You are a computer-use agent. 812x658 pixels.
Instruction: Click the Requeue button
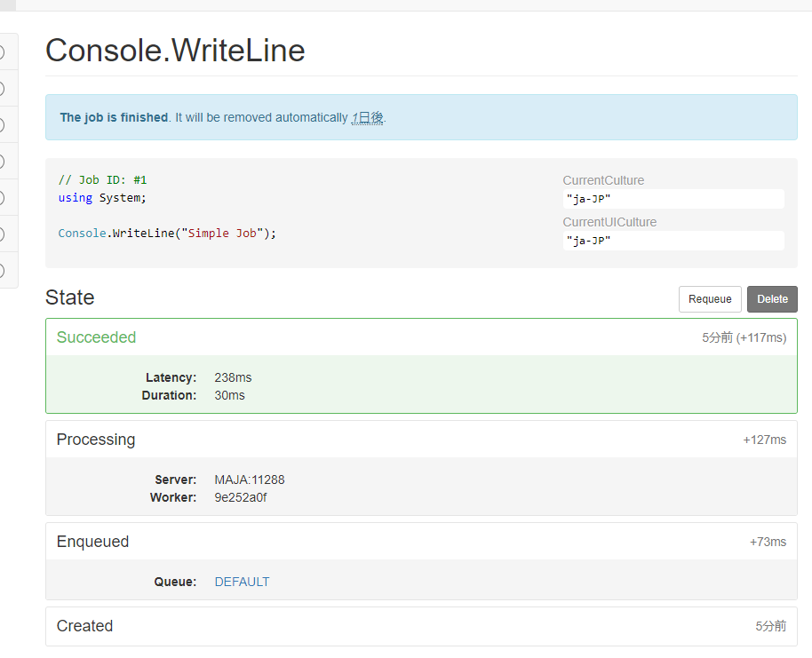click(710, 299)
